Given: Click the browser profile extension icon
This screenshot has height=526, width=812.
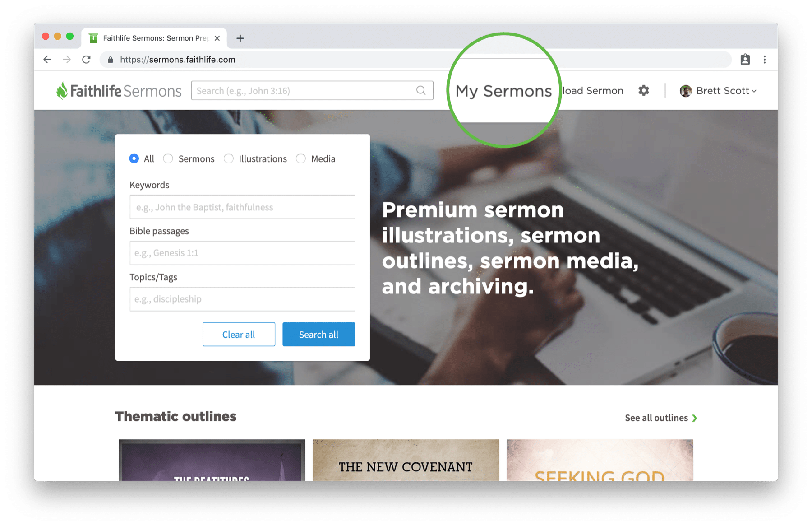Looking at the screenshot, I should (x=745, y=60).
